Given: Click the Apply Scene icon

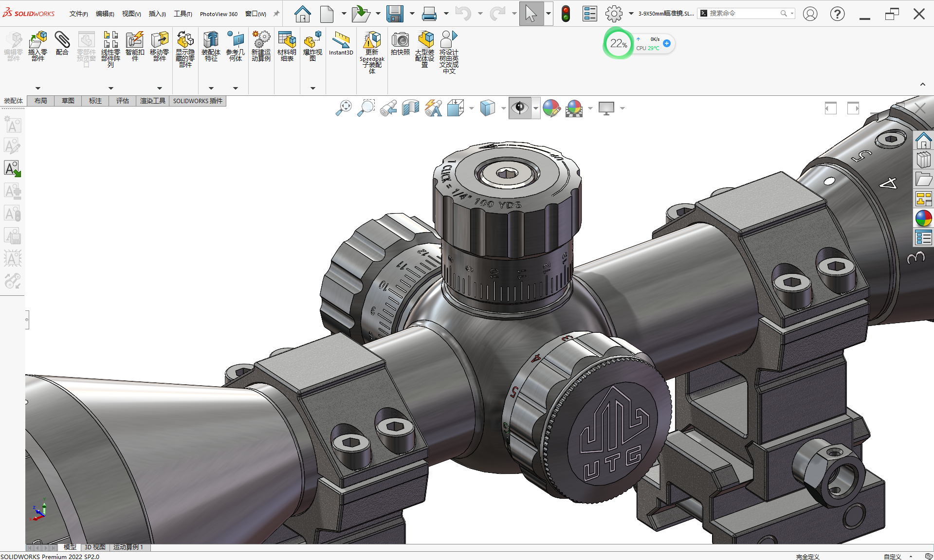Looking at the screenshot, I should tap(574, 108).
